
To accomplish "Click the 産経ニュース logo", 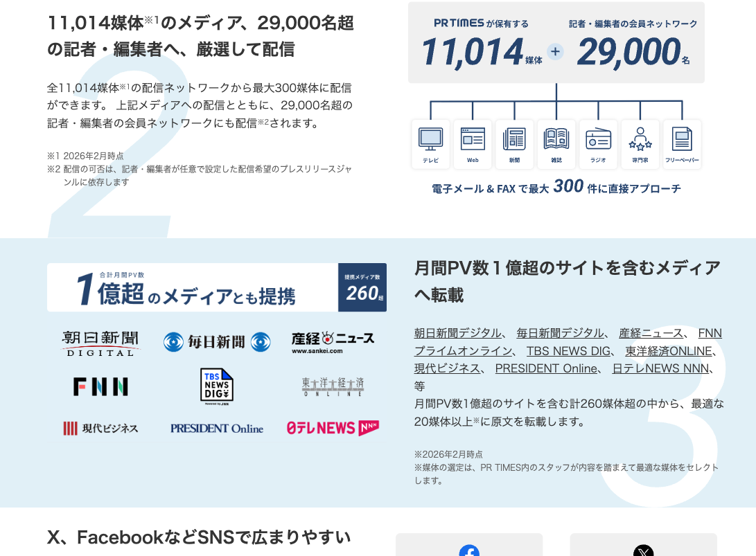I will click(x=333, y=343).
